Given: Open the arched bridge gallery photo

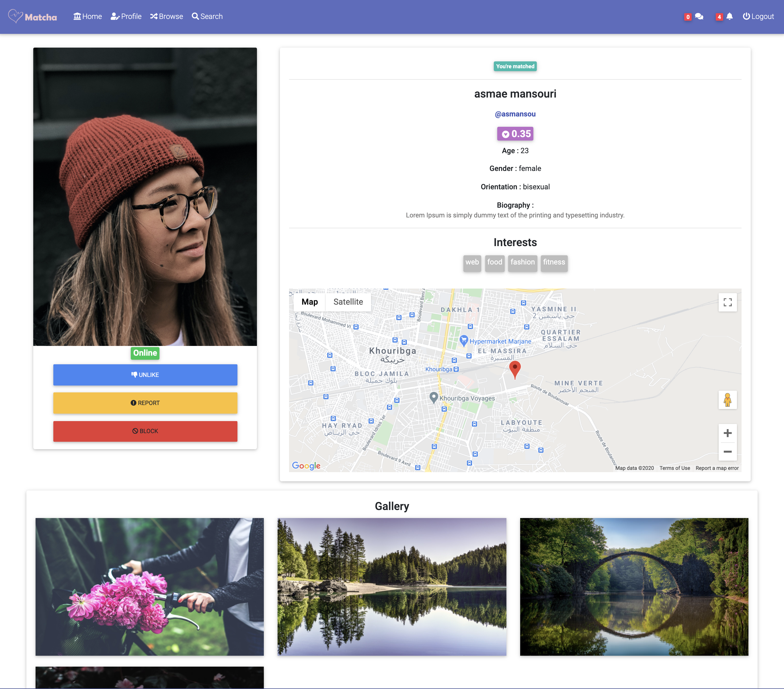Looking at the screenshot, I should pyautogui.click(x=634, y=587).
